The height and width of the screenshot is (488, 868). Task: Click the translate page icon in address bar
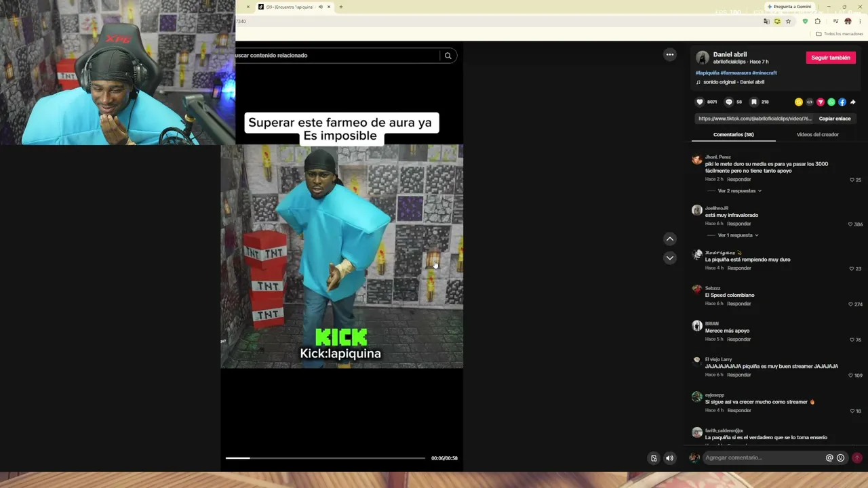coord(766,21)
